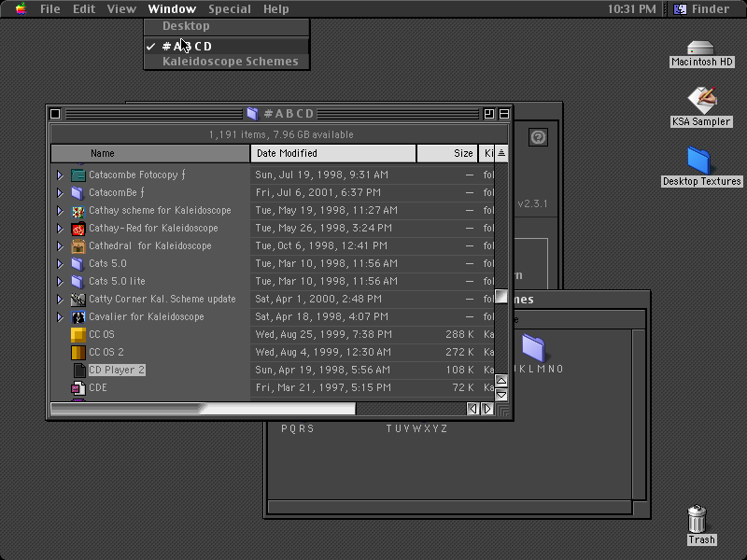The width and height of the screenshot is (747, 560).
Task: Open the Finder application menu icon
Action: (681, 8)
